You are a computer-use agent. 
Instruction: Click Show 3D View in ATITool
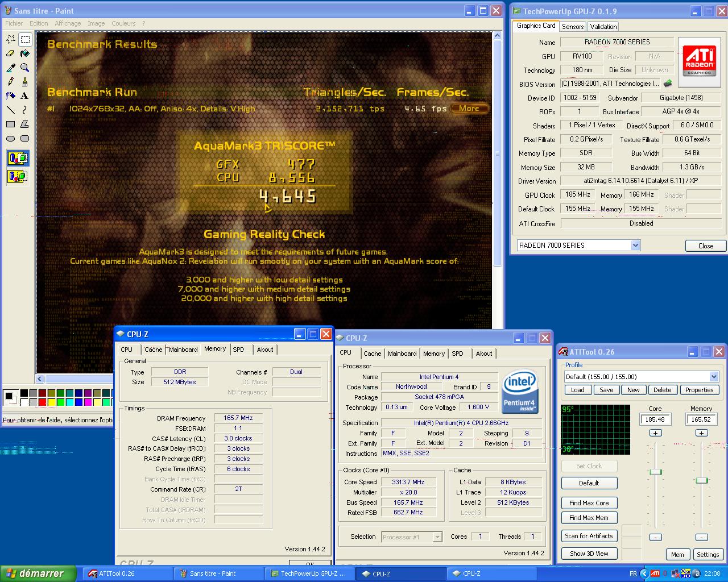[x=589, y=554]
